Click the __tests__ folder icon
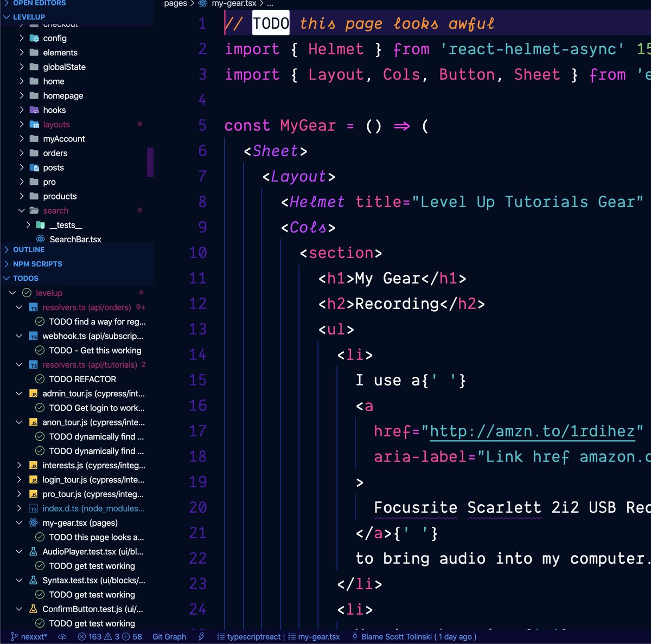Screen dimensions: 651x644 click(40, 225)
